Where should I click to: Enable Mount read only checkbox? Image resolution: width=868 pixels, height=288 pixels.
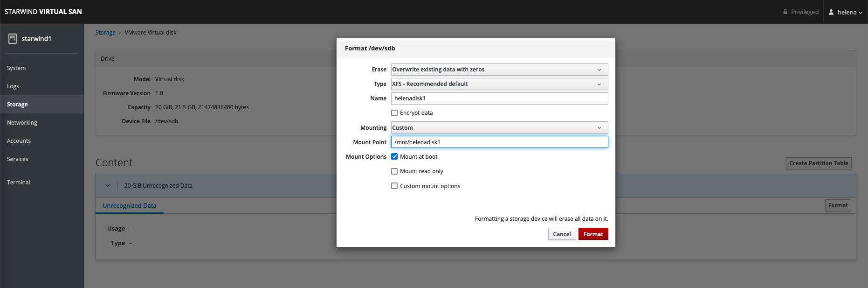click(x=394, y=171)
